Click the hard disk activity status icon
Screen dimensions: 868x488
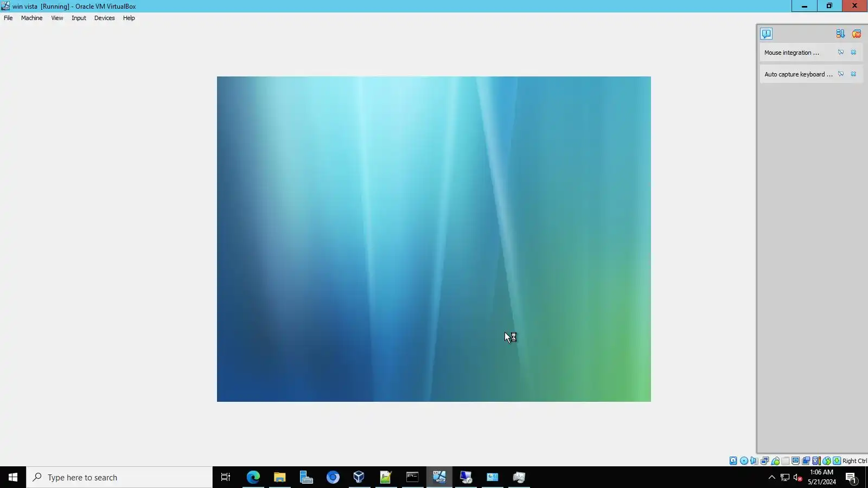pos(733,461)
